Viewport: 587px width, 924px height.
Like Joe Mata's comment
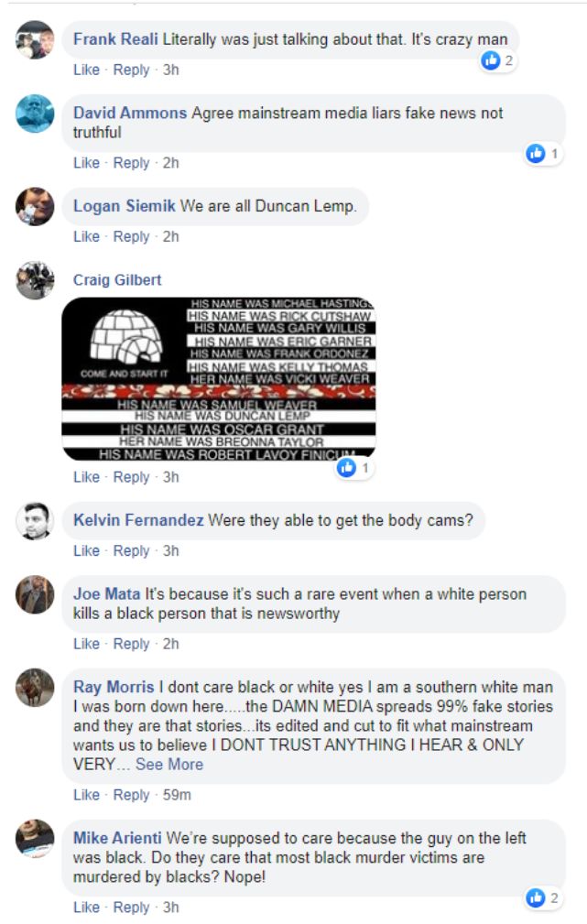pos(86,644)
